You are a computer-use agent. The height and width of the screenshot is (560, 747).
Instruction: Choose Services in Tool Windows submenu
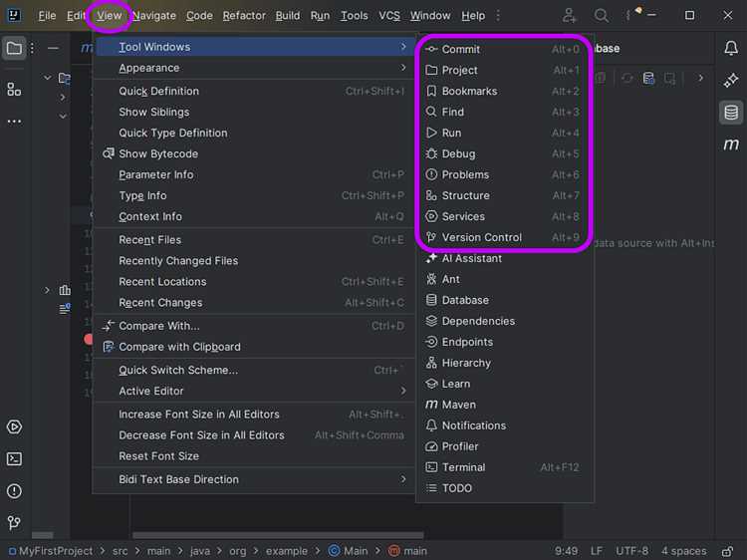point(504,217)
